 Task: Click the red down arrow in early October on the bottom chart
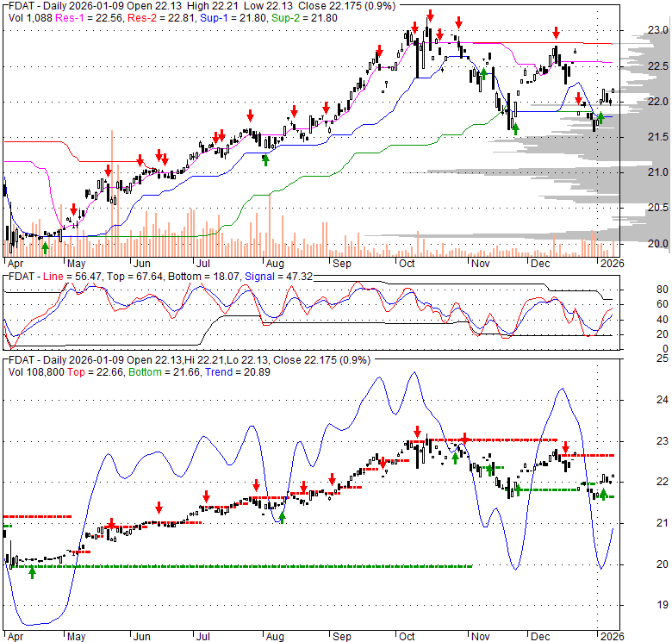pos(417,433)
